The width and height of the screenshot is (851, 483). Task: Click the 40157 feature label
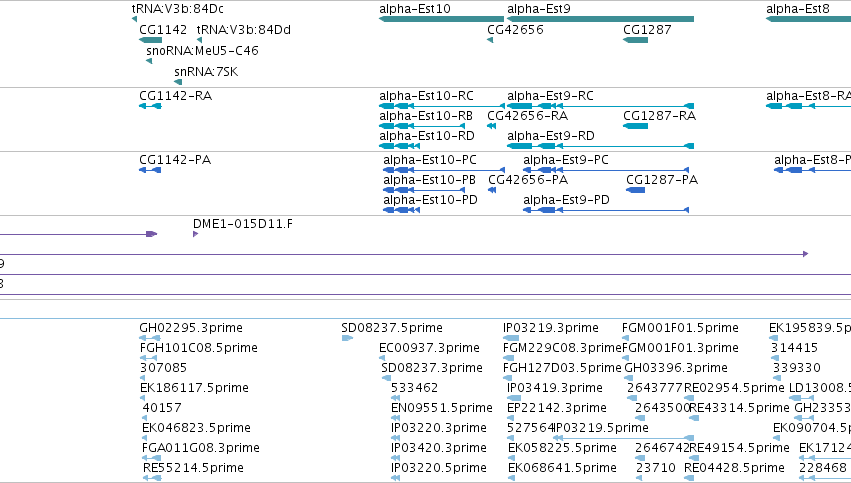(162, 408)
